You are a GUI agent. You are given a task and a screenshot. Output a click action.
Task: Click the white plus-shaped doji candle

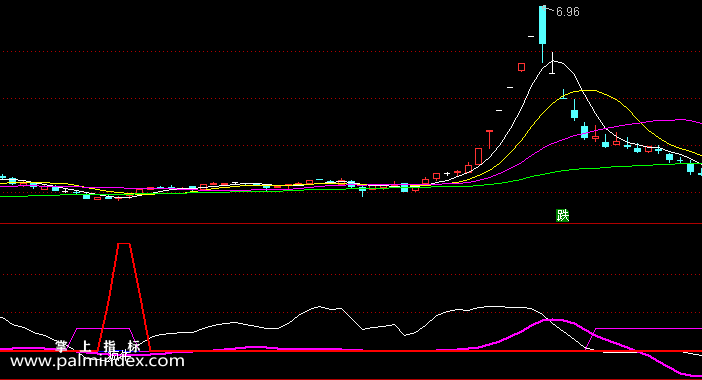(x=447, y=174)
